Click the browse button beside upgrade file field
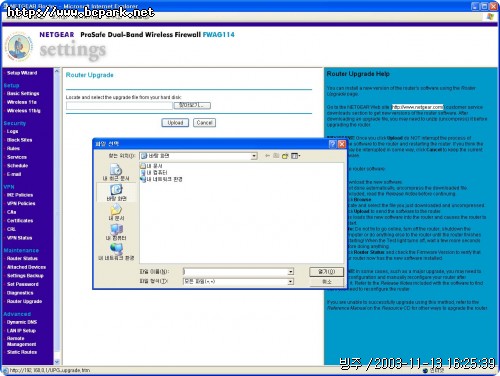 coord(192,105)
